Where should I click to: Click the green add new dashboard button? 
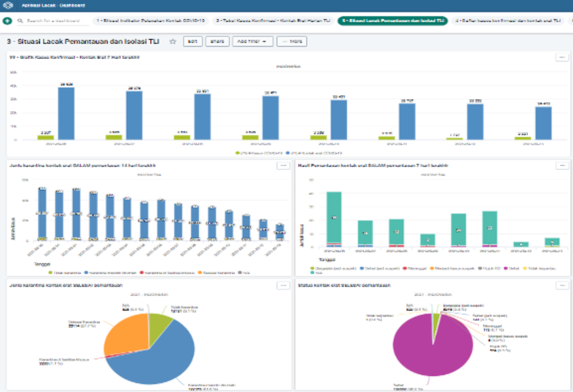7,21
